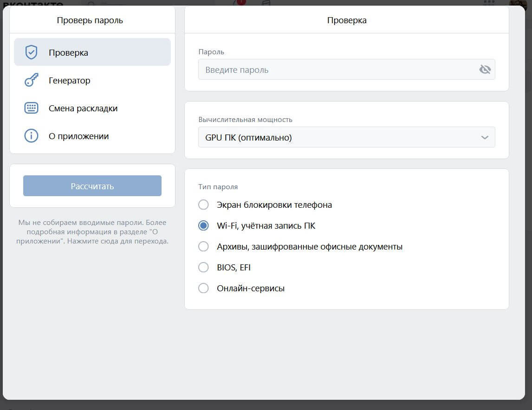Screen dimensions: 532x410
Task: Click the crossed-eye icon in password field
Action: pyautogui.click(x=485, y=69)
